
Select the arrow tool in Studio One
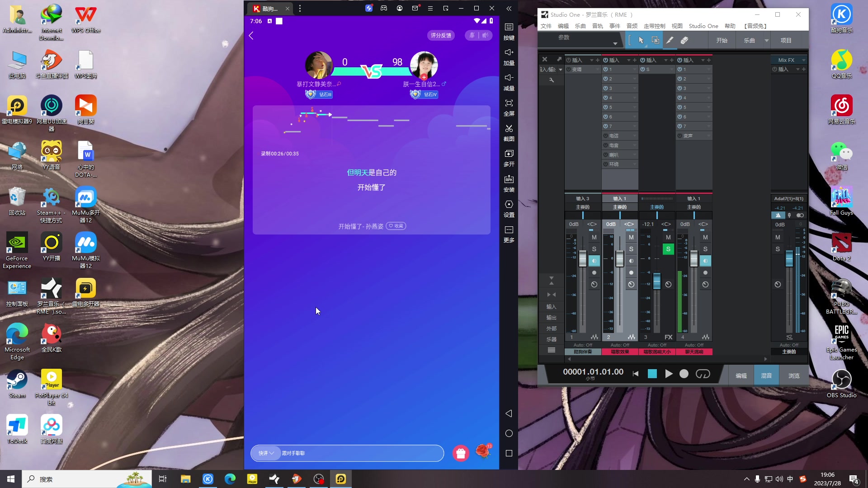click(641, 41)
